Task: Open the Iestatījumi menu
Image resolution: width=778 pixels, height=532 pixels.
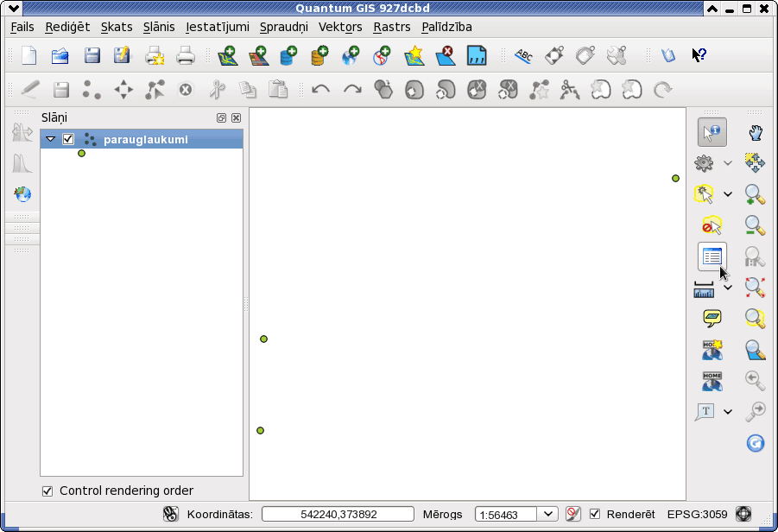Action: point(218,27)
